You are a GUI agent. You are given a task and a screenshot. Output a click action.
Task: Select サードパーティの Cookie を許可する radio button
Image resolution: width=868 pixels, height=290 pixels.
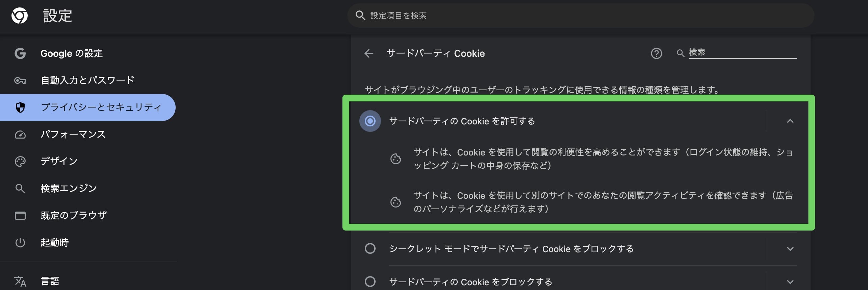371,121
